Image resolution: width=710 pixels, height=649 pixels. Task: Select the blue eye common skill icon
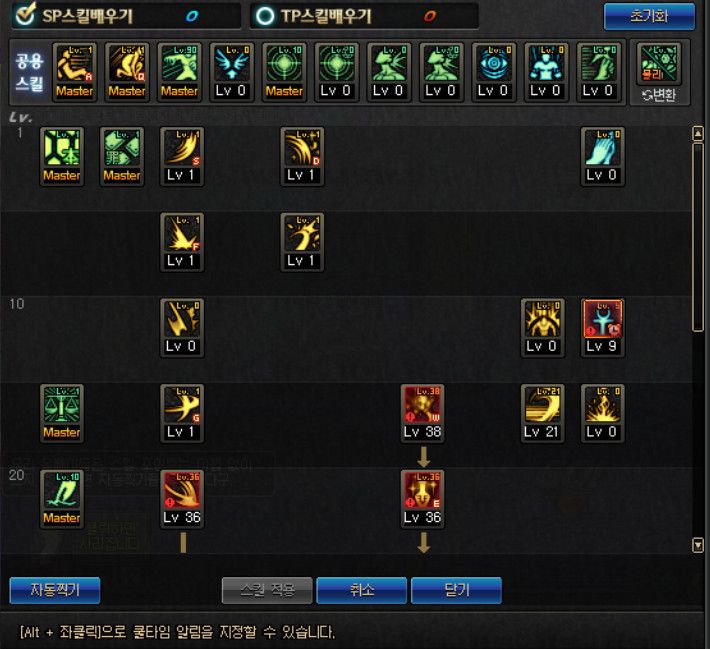coord(493,72)
